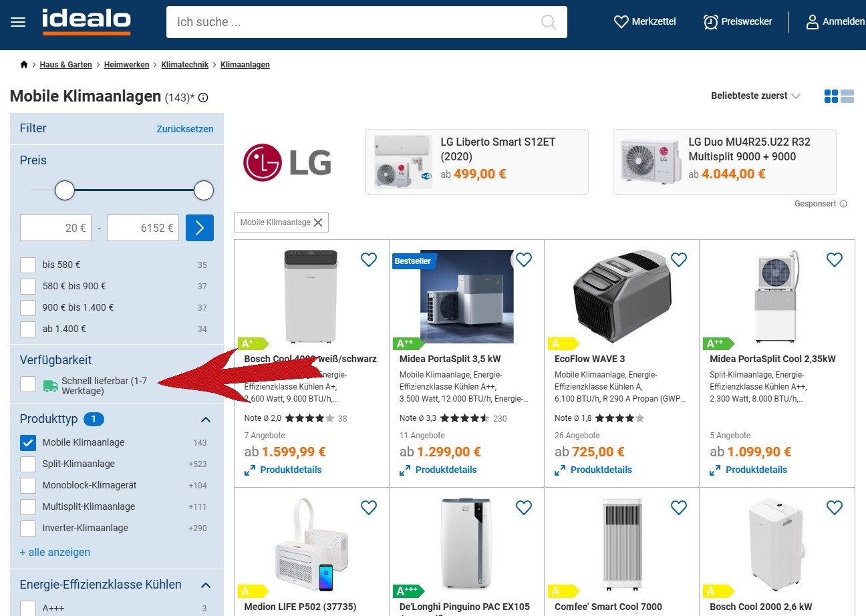Add Bosch Cool 4000 to wishlist
866x616 pixels.
[369, 259]
